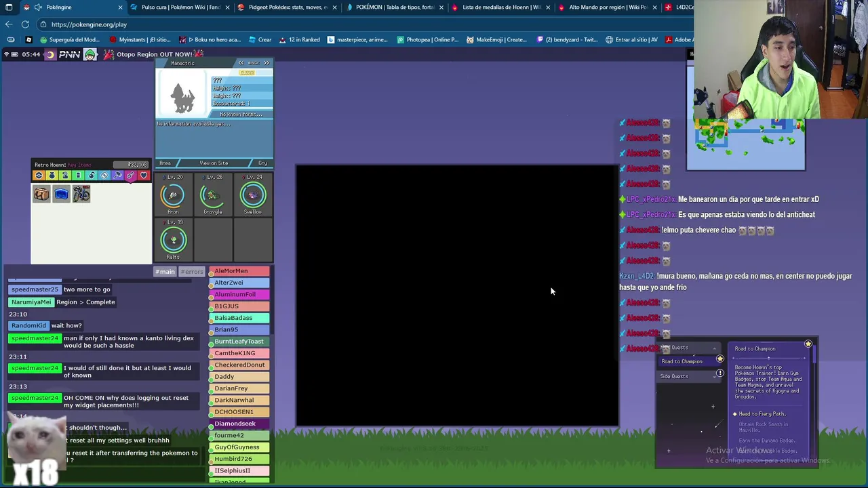This screenshot has height=488, width=868.
Task: Open POKÉMON Tabla de tipos tab
Action: click(x=395, y=7)
